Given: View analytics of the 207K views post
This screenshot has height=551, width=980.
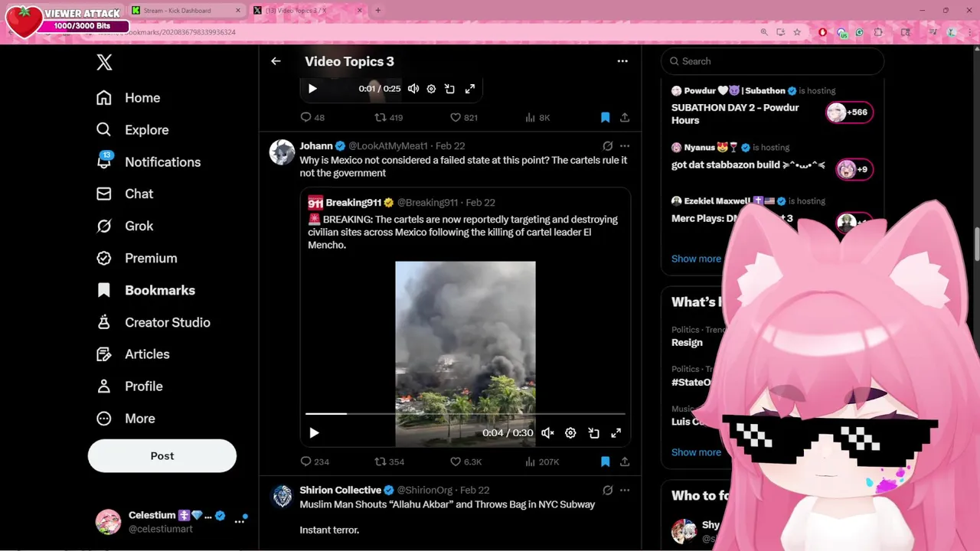Looking at the screenshot, I should pos(542,461).
